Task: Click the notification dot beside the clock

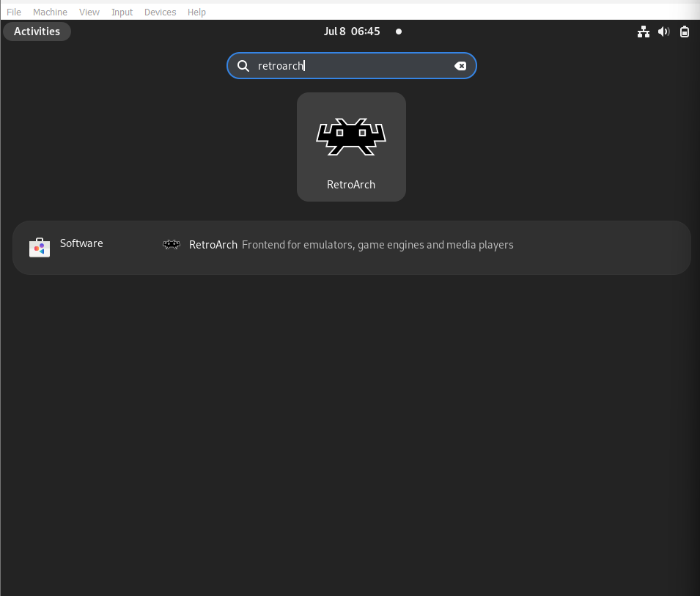Action: (x=399, y=32)
